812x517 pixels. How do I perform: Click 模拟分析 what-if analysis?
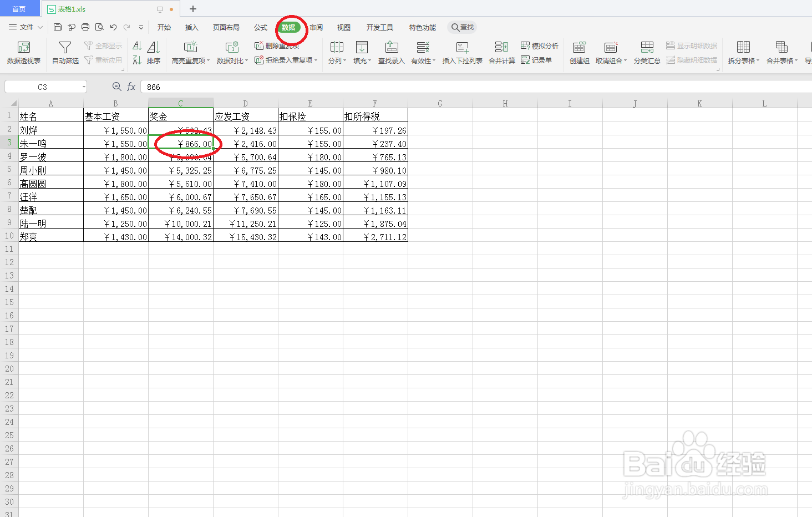tap(539, 46)
